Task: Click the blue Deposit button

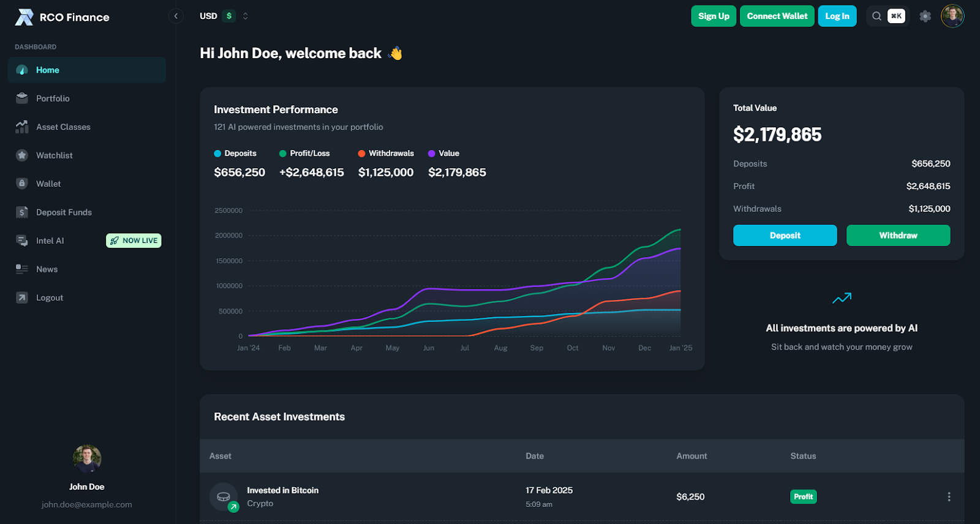Action: pos(785,235)
